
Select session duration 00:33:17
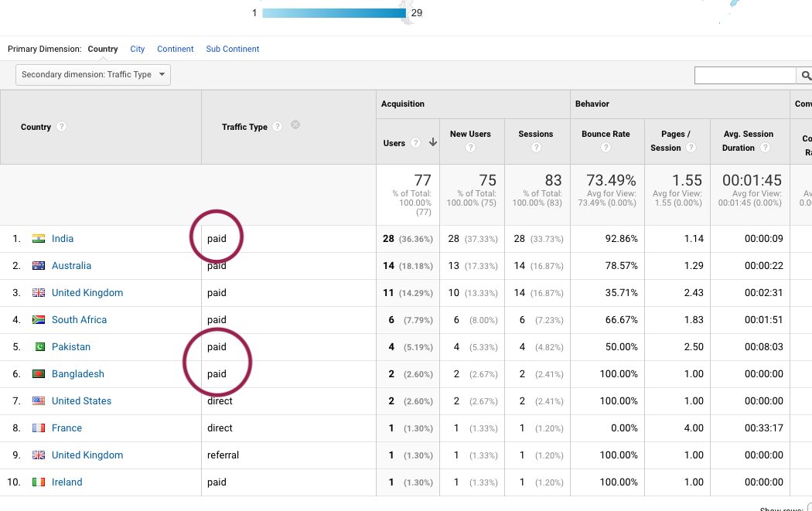click(x=764, y=428)
